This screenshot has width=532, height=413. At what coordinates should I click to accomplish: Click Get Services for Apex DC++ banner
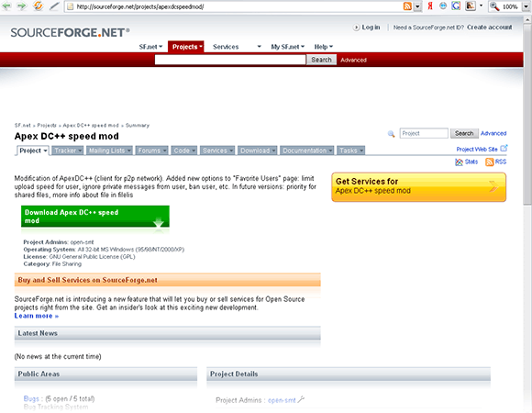418,187
